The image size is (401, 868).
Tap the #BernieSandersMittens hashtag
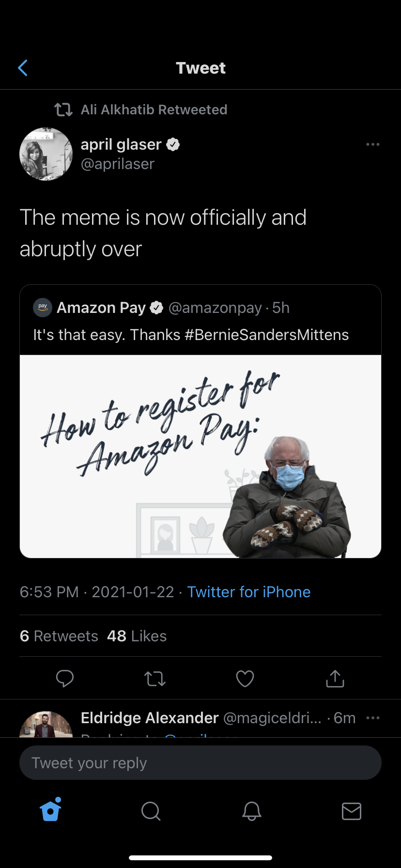266,335
